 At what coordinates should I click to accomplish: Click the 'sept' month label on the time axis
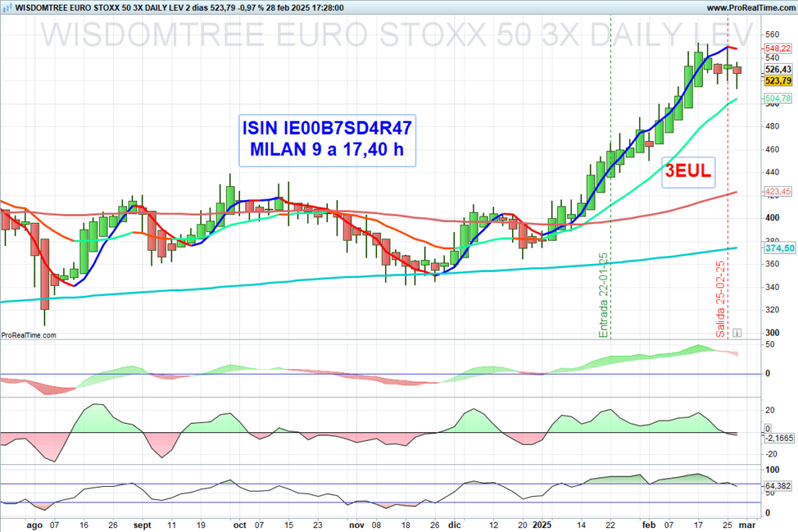click(x=143, y=526)
